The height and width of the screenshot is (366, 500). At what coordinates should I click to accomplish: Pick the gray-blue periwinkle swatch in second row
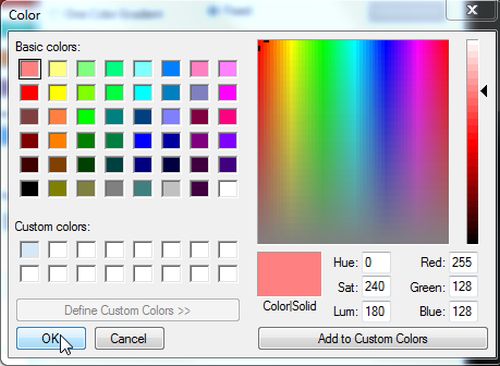pos(199,93)
